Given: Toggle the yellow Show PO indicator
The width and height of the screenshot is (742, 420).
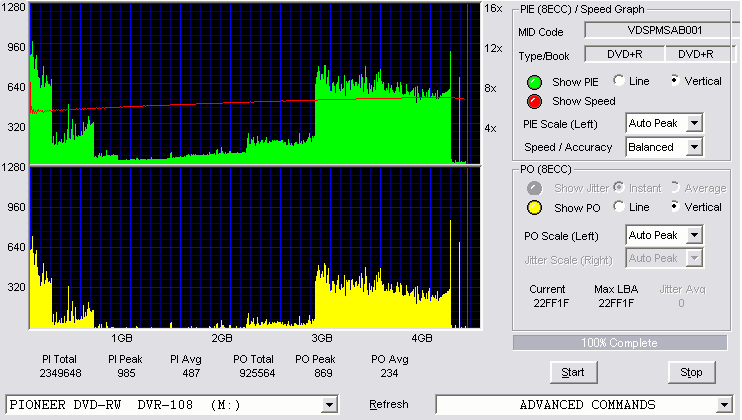Looking at the screenshot, I should coord(534,208).
